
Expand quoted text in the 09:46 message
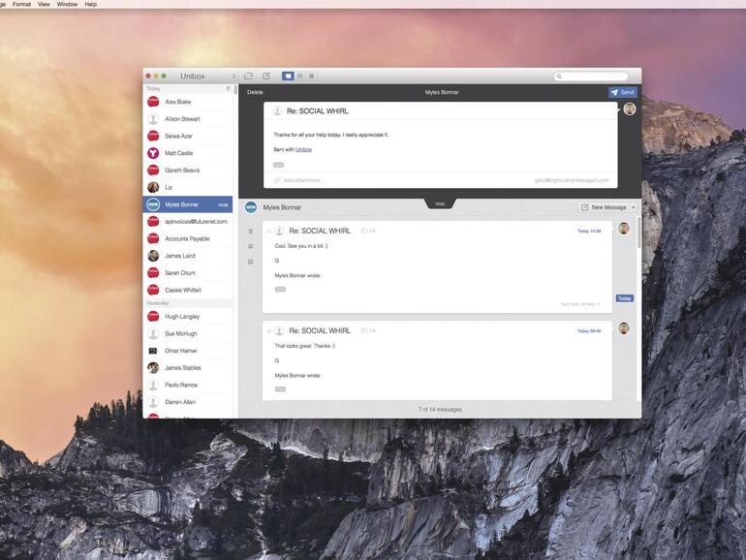(280, 389)
